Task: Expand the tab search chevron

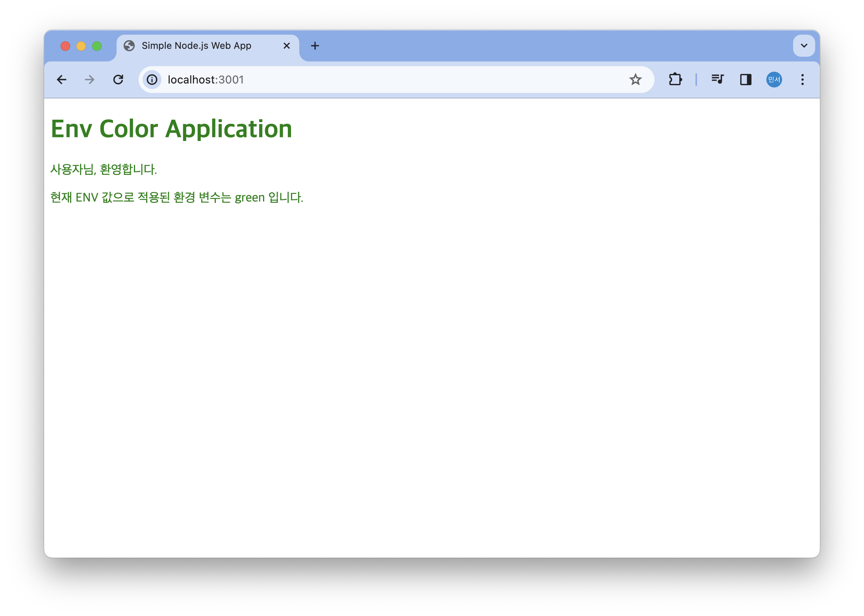Action: [804, 46]
